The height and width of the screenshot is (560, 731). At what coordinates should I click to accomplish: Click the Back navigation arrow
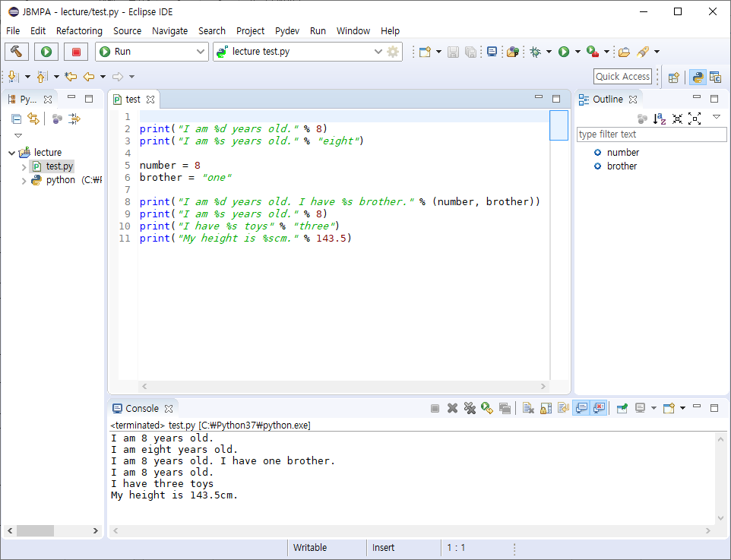click(89, 77)
